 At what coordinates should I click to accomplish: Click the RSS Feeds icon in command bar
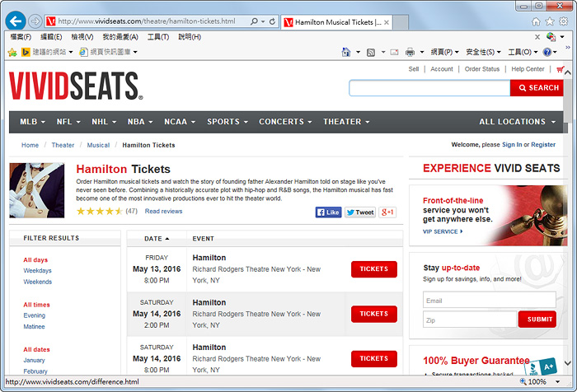[371, 52]
